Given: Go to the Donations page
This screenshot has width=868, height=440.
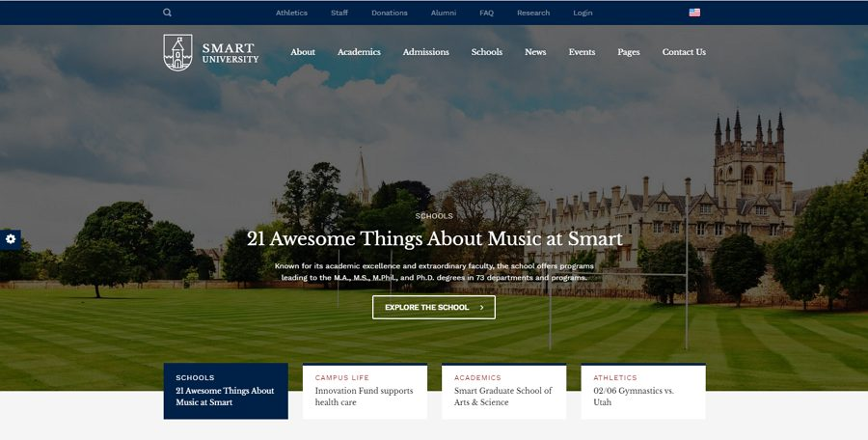Looking at the screenshot, I should pos(390,13).
